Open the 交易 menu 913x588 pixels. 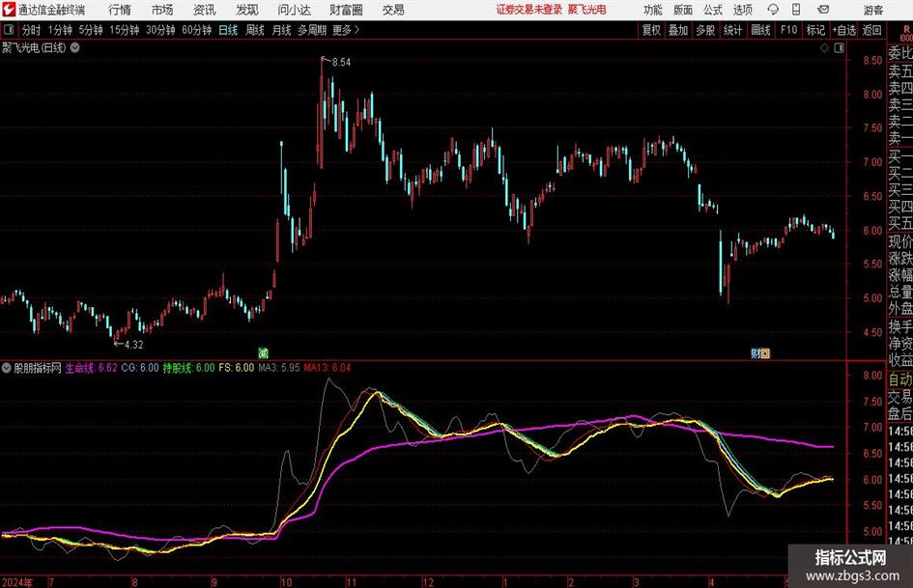tap(393, 10)
